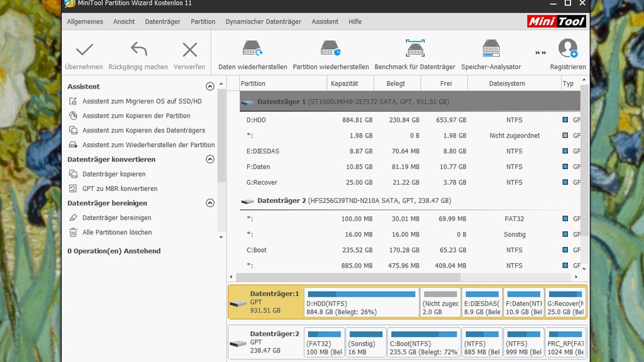The height and width of the screenshot is (362, 644).
Task: Start GPT zu MBR konvertieren
Action: click(125, 189)
